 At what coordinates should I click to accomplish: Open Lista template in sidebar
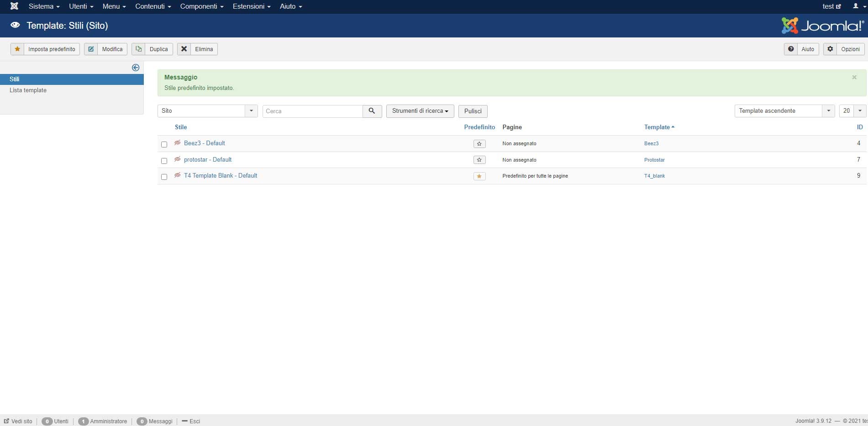(28, 90)
